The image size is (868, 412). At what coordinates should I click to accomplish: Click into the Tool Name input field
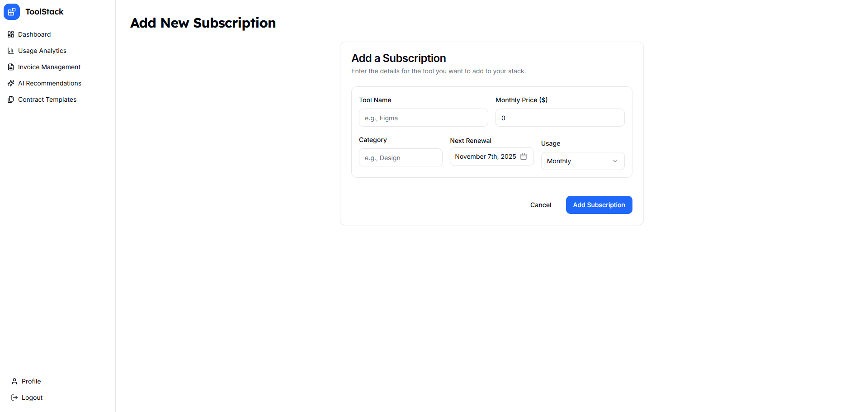(423, 118)
